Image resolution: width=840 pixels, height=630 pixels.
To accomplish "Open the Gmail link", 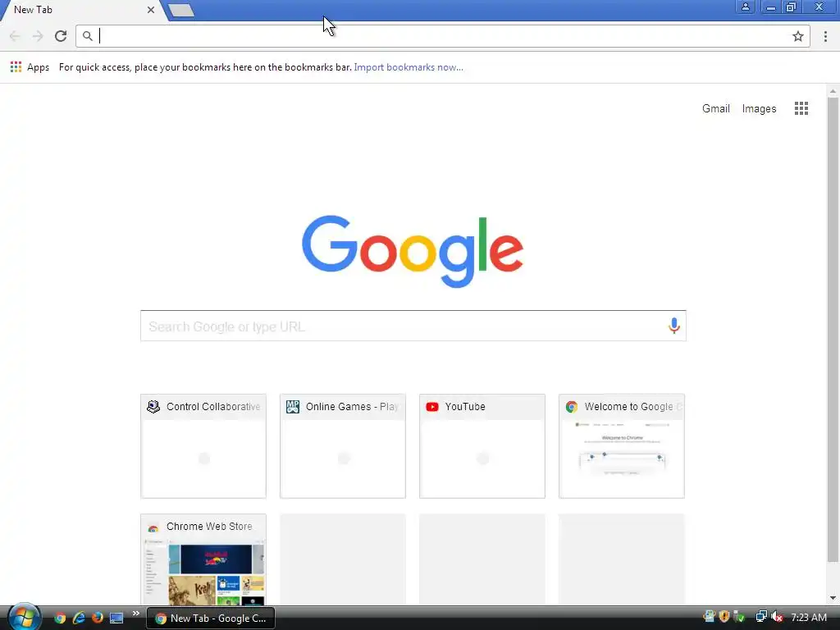I will coord(715,108).
